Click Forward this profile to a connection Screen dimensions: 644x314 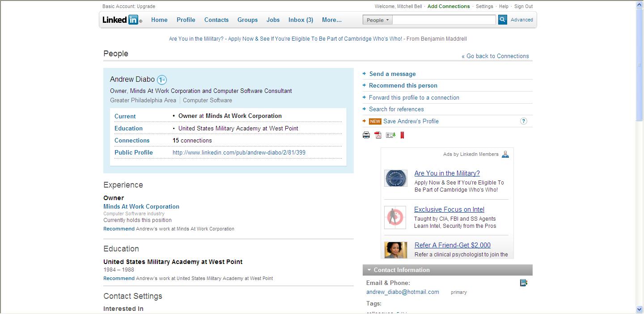click(x=414, y=97)
